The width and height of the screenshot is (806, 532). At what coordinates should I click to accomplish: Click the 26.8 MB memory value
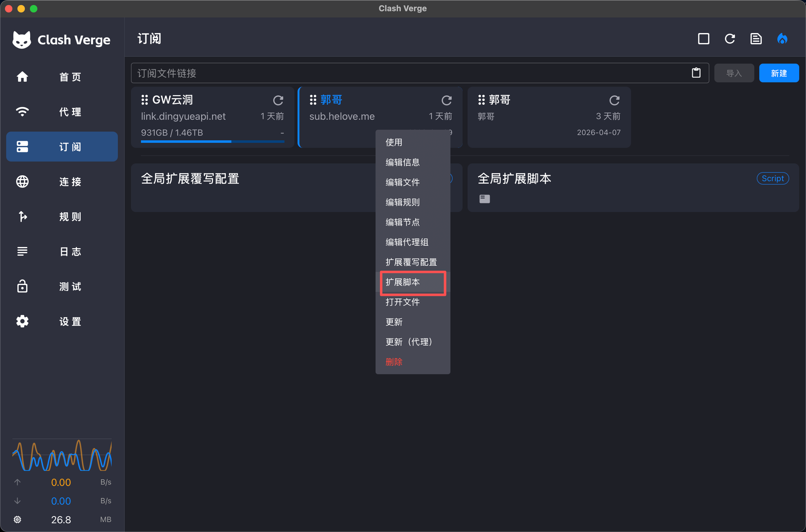tap(61, 520)
